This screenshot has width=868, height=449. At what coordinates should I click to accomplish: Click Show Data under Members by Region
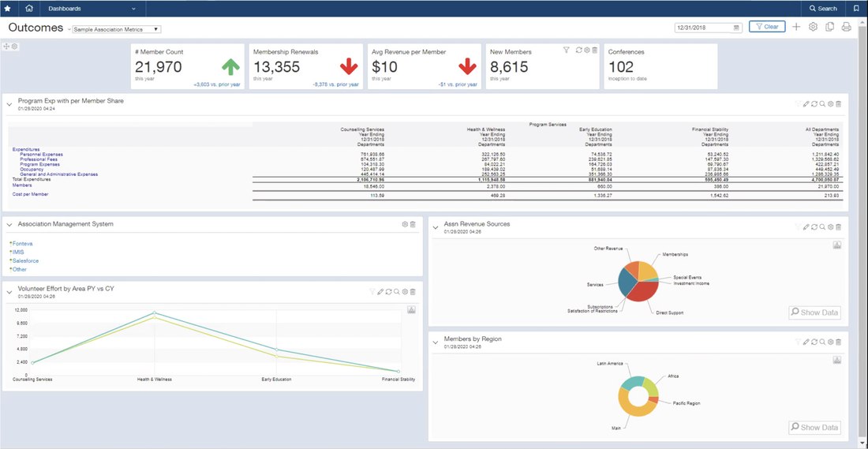[814, 427]
